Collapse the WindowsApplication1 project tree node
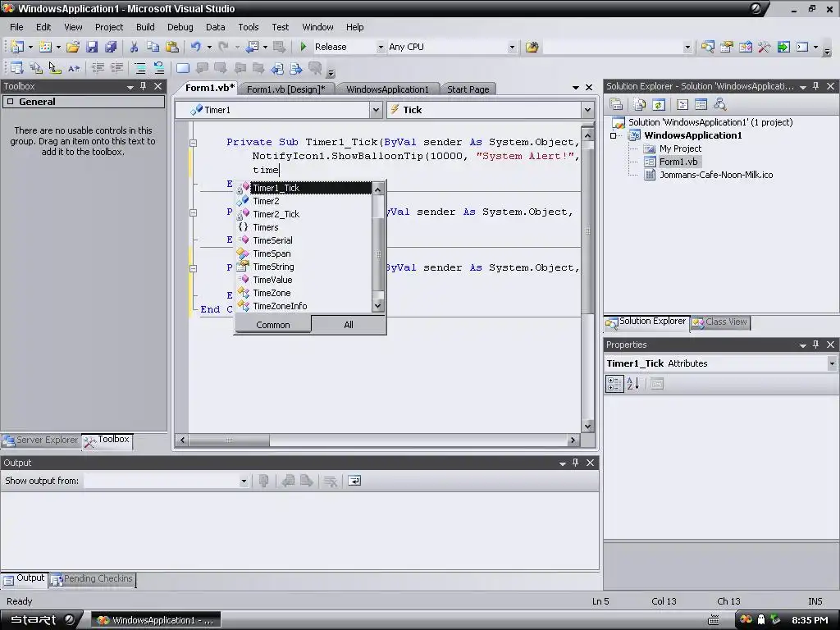 (614, 136)
